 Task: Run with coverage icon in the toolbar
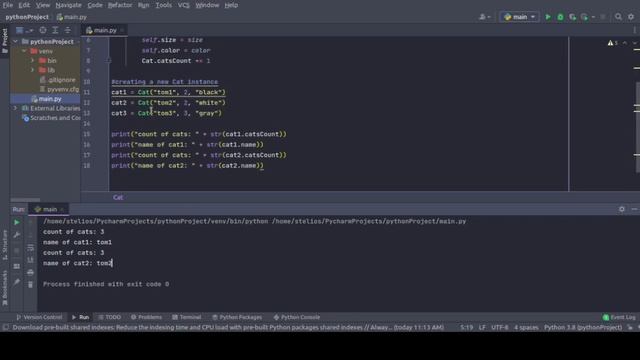[573, 17]
